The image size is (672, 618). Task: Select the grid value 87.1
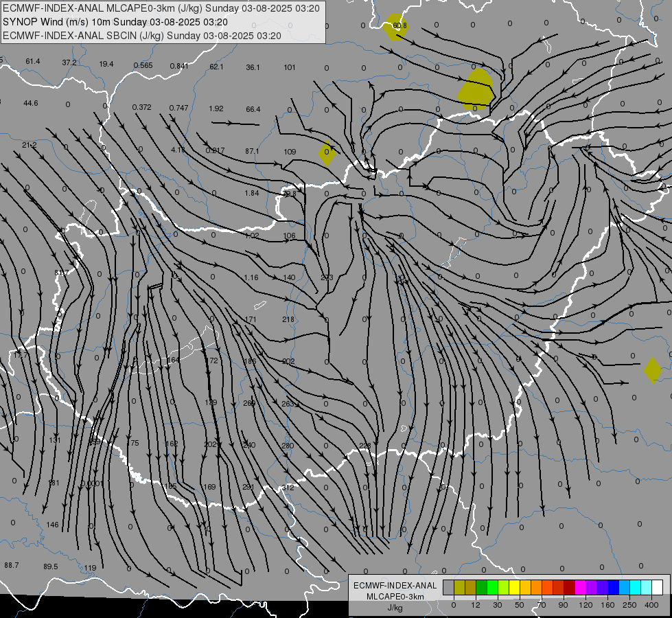[x=252, y=151]
